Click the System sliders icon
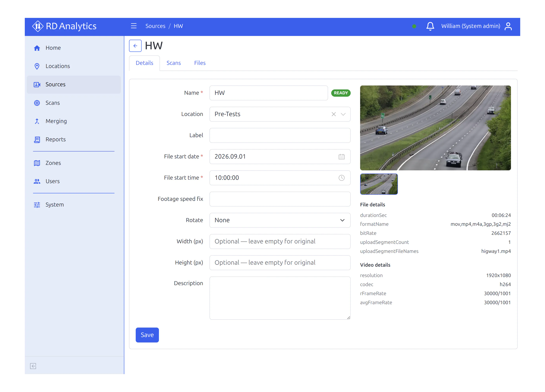Image resolution: width=545 pixels, height=392 pixels. [37, 205]
